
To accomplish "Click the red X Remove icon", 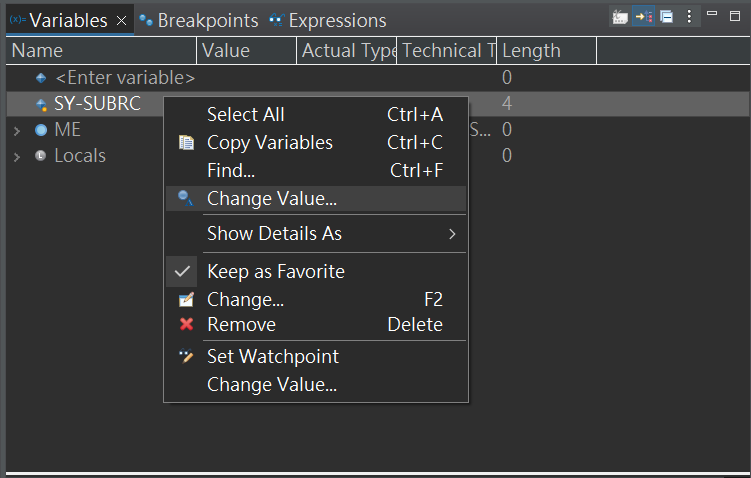I will point(186,325).
